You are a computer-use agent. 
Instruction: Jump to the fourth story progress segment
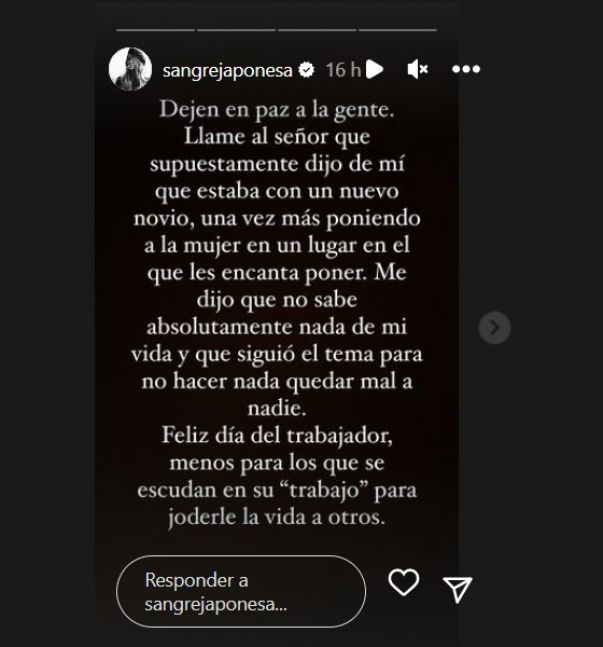tap(398, 30)
